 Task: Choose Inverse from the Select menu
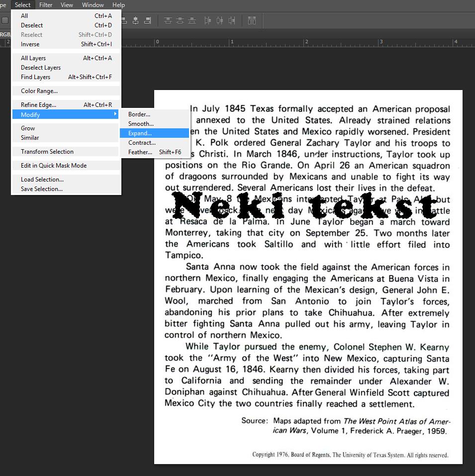(x=66, y=44)
